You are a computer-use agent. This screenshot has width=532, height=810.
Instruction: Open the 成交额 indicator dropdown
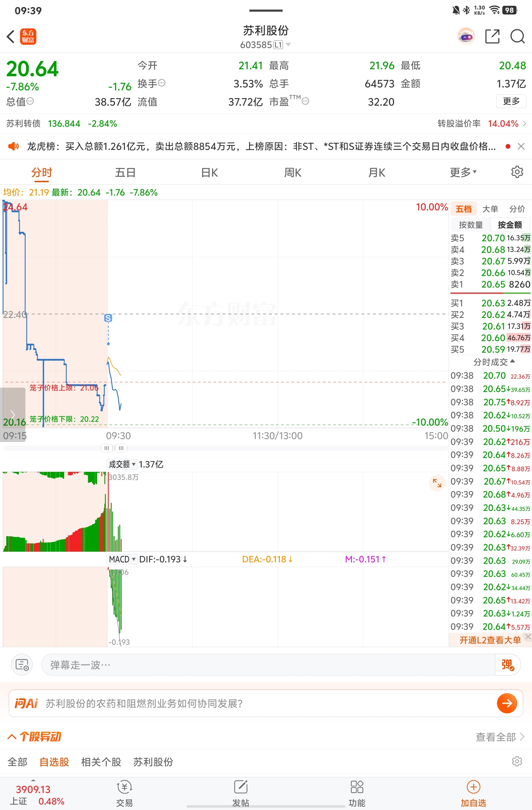click(x=123, y=464)
